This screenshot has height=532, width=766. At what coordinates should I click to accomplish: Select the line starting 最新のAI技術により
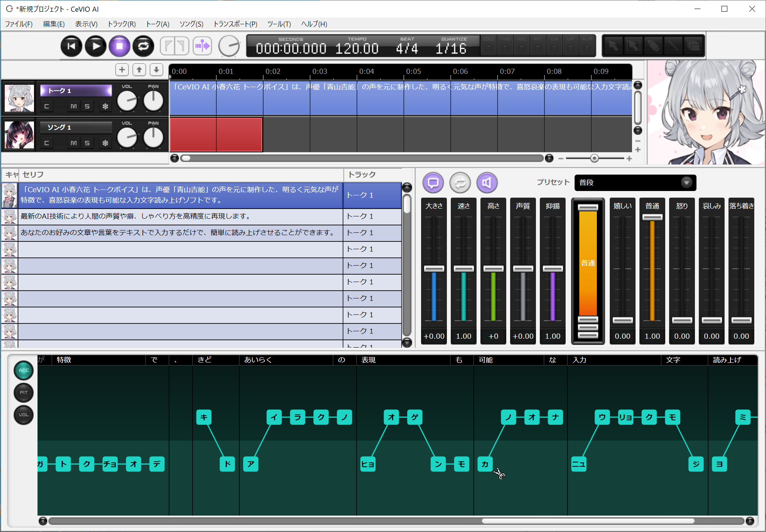[180, 216]
